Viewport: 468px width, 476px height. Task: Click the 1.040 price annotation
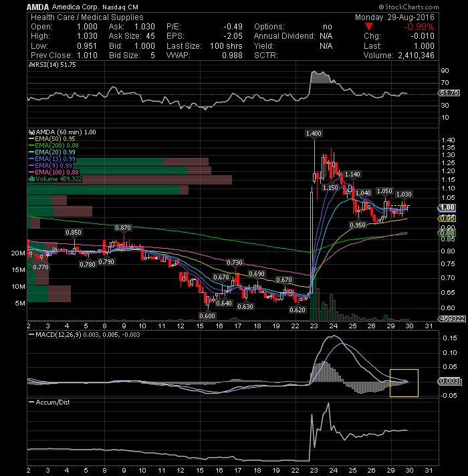[x=363, y=193]
